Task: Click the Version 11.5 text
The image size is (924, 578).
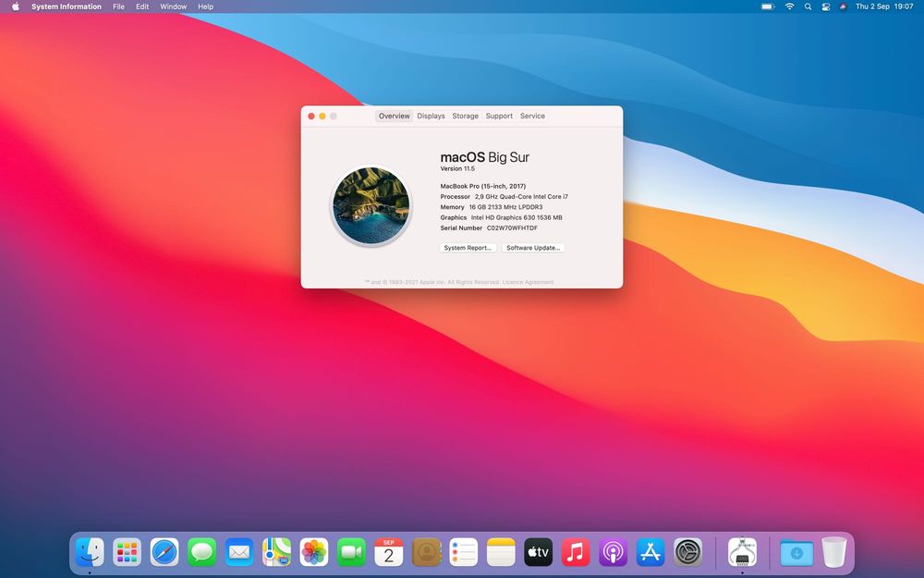Action: [457, 168]
